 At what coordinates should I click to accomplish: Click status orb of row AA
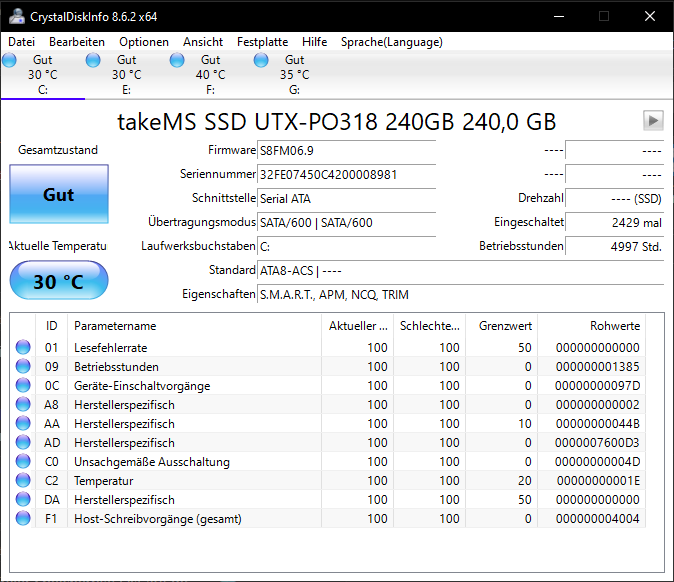point(23,423)
